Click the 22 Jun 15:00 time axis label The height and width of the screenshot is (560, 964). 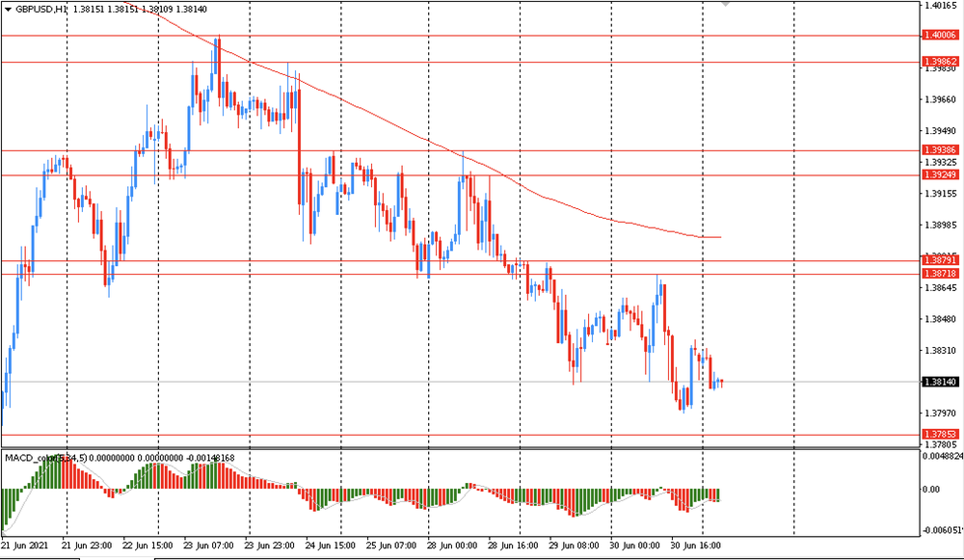(x=147, y=546)
